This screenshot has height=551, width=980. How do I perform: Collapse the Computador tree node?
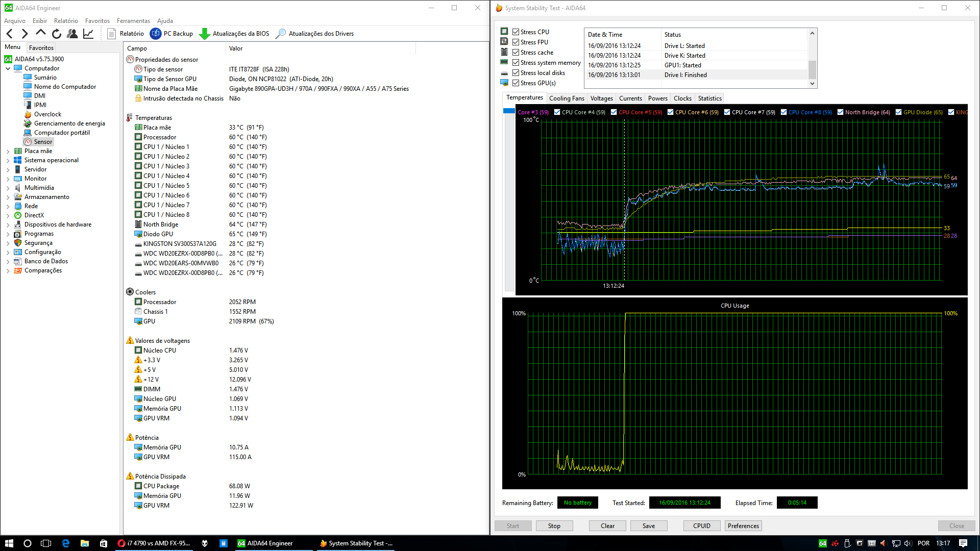point(8,68)
